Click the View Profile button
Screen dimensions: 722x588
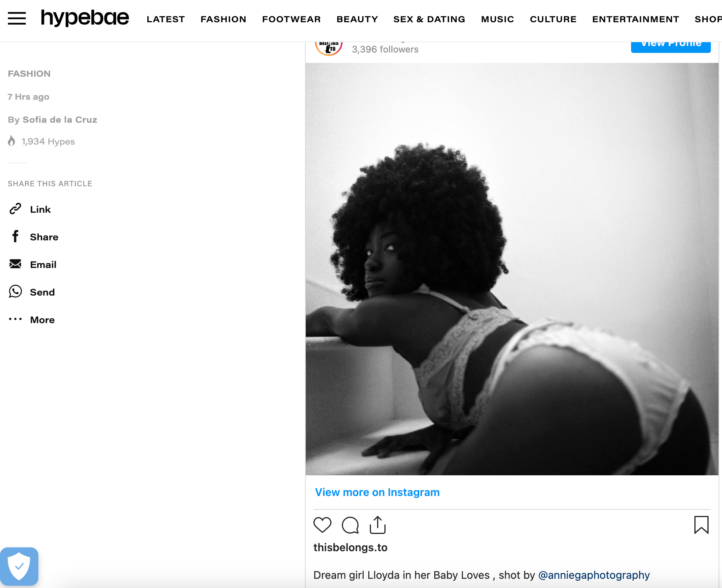coord(671,47)
